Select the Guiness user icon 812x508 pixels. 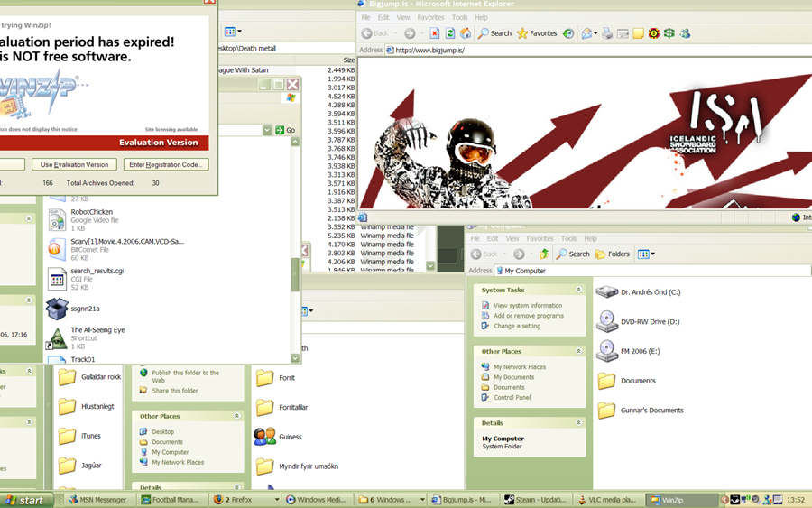pos(278,437)
